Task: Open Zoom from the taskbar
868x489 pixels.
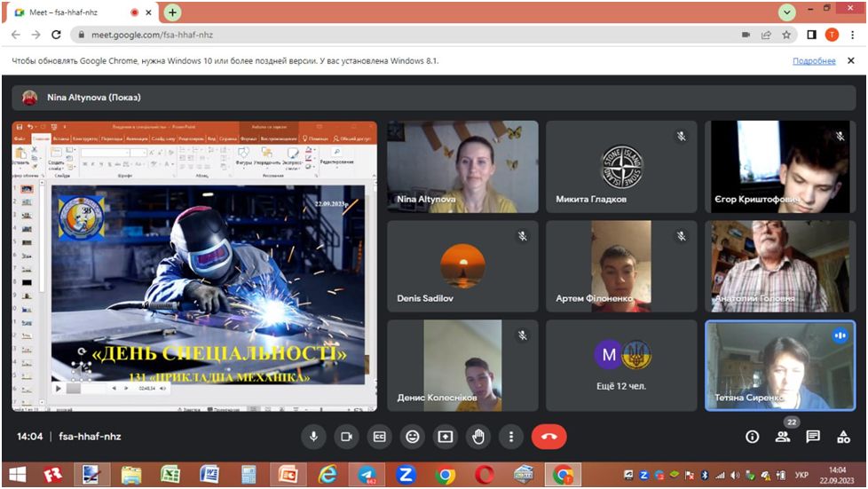Action: point(406,475)
